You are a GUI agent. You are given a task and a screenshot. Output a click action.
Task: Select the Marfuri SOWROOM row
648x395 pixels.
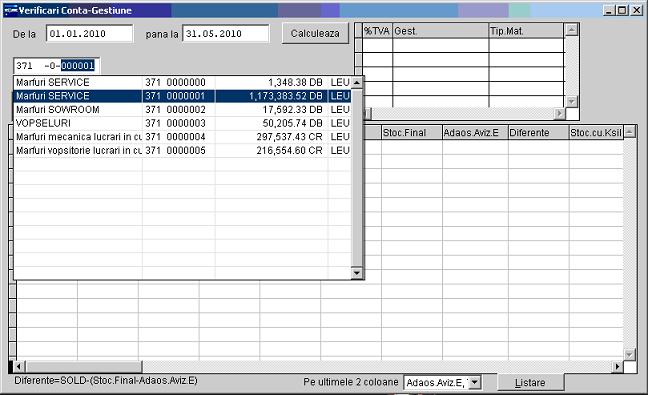tap(182, 109)
